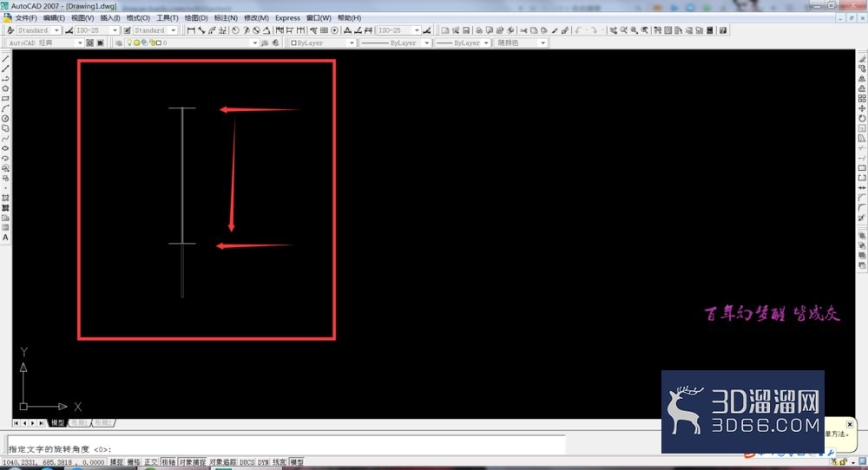868x470 pixels.
Task: Click the Workspace settings icon
Action: 89,42
